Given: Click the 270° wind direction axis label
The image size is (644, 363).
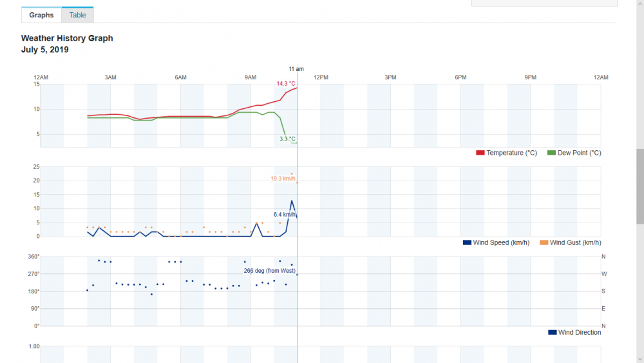Looking at the screenshot, I should (x=33, y=274).
